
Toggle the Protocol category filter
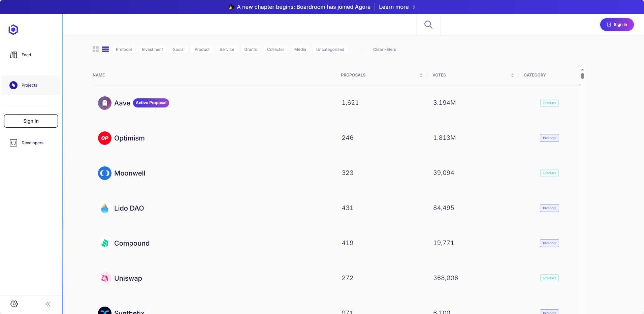tap(124, 50)
